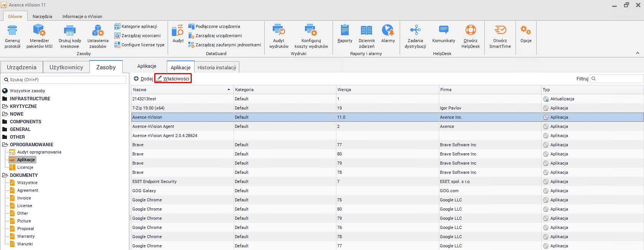This screenshot has width=644, height=250.
Task: Switch to Historia instalacji tab
Action: tap(217, 67)
